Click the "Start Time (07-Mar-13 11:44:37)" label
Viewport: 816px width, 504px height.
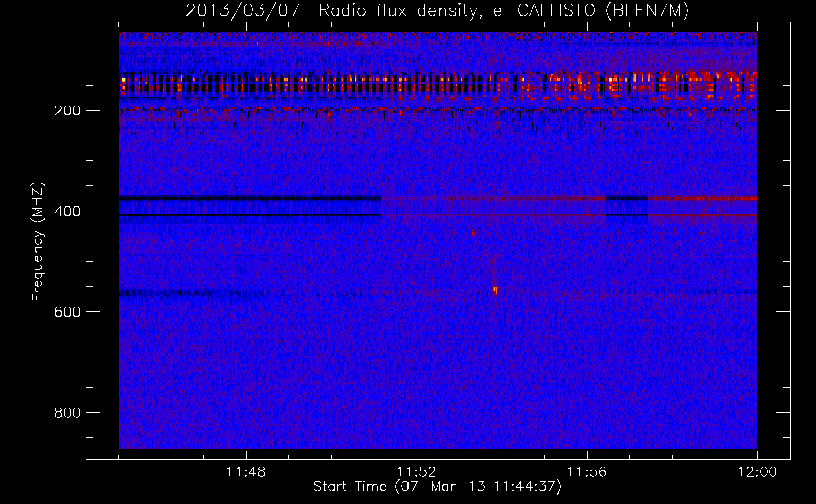437,487
